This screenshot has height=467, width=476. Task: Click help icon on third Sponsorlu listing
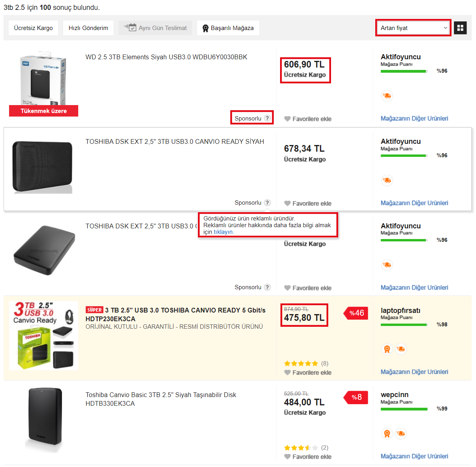(x=267, y=287)
